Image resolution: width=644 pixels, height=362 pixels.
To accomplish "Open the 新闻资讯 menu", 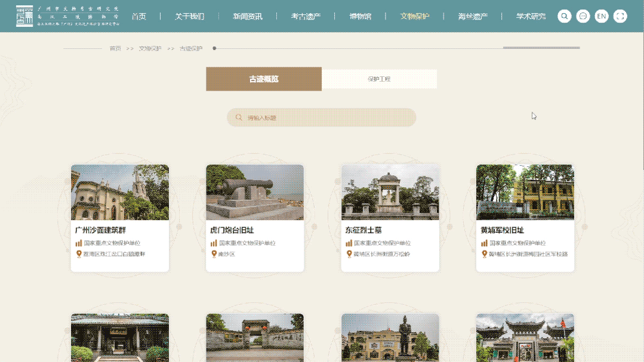I will 248,17.
